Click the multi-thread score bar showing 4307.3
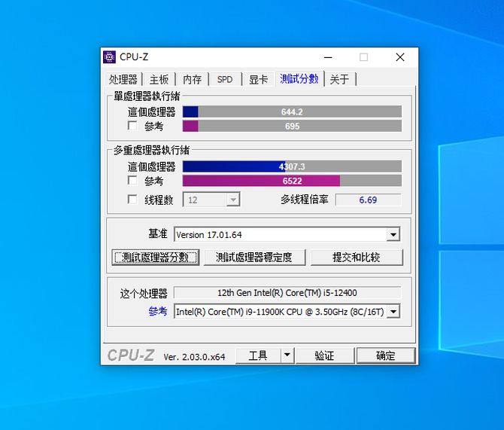Screen dimensions: 504x430 292,166
